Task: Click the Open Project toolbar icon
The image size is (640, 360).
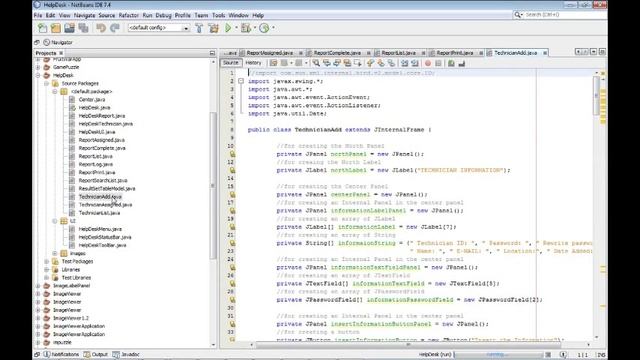Action: point(69,28)
